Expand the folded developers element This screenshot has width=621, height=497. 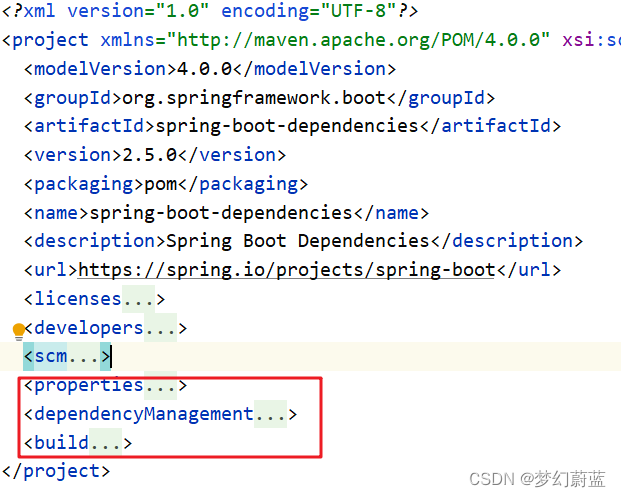[160, 328]
